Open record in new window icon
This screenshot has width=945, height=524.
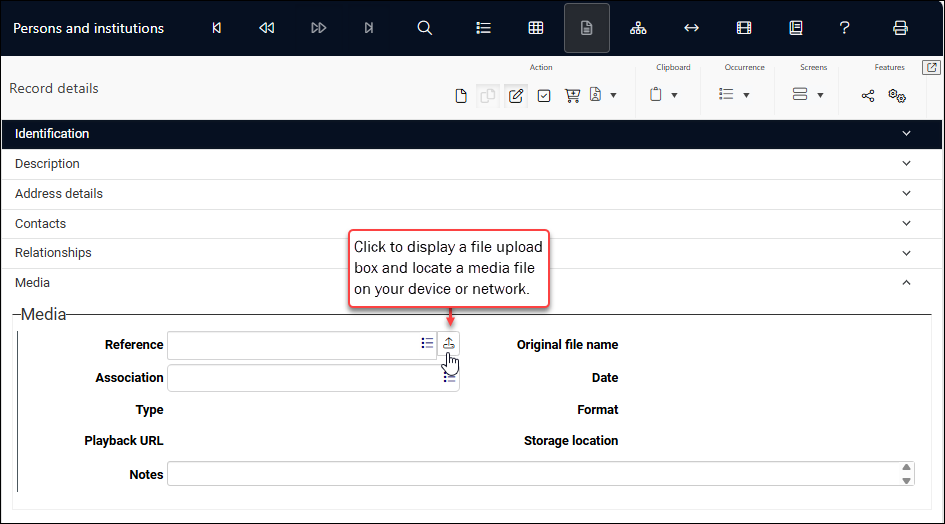(x=932, y=67)
